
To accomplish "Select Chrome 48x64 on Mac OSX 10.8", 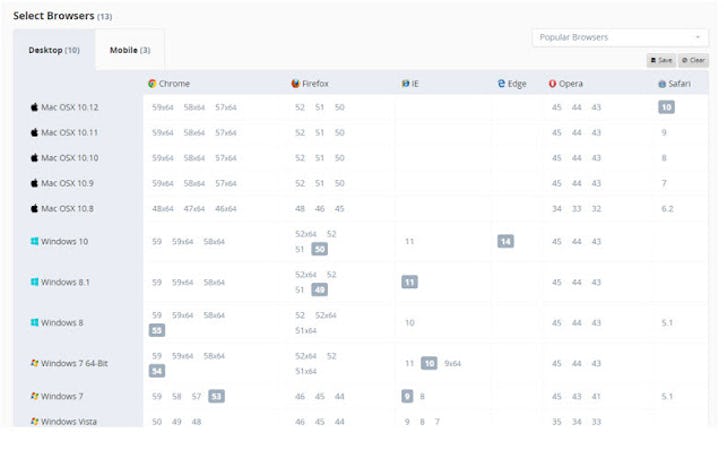I will click(x=163, y=209).
